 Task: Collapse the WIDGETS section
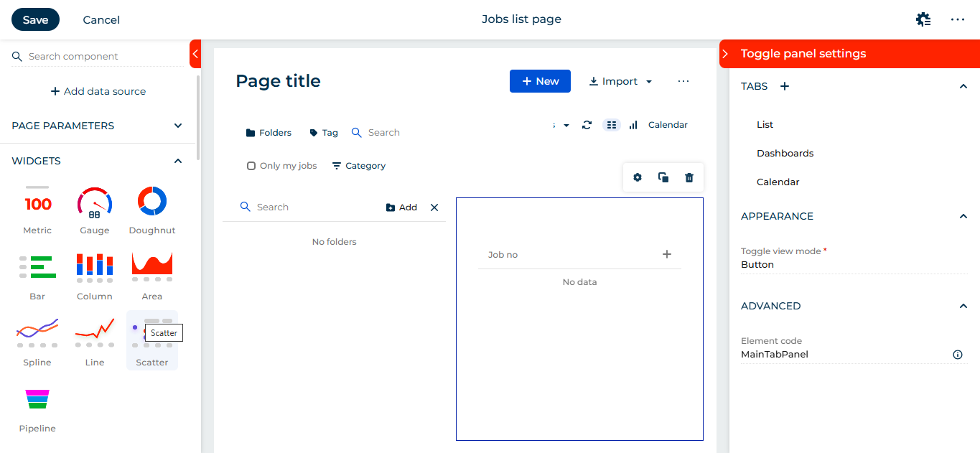click(177, 160)
